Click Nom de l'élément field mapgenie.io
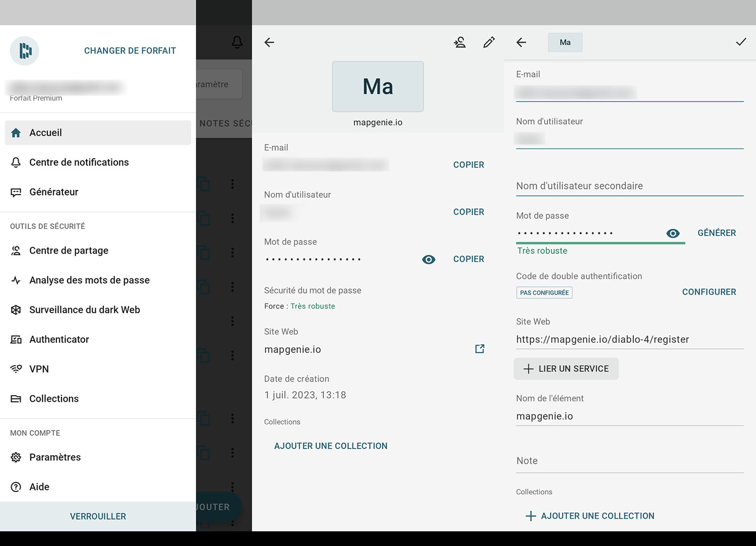Image resolution: width=756 pixels, height=546 pixels. point(630,416)
